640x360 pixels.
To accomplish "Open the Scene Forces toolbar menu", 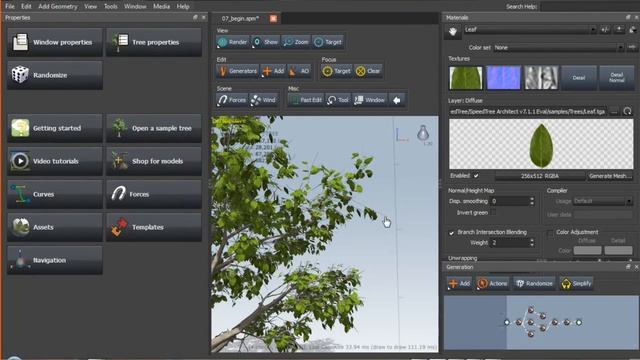I will pos(232,100).
